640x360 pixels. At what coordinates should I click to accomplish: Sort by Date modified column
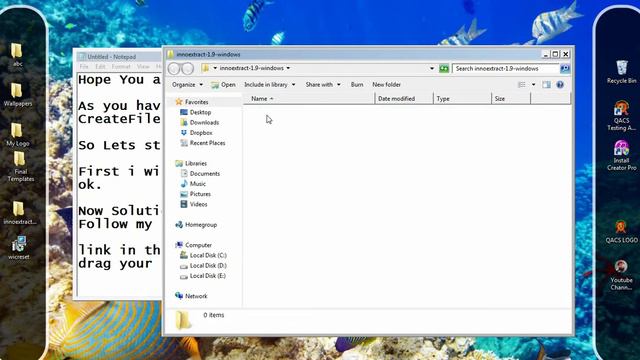click(404, 98)
